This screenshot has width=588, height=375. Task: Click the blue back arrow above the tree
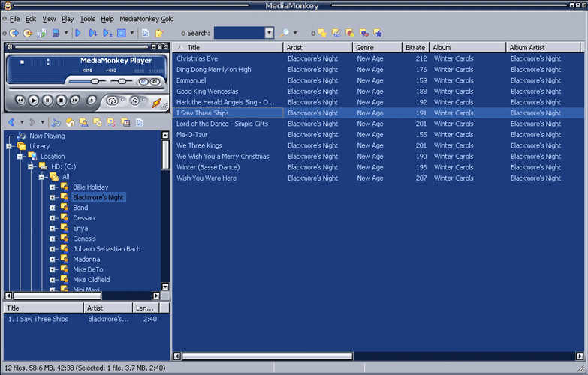pos(11,122)
